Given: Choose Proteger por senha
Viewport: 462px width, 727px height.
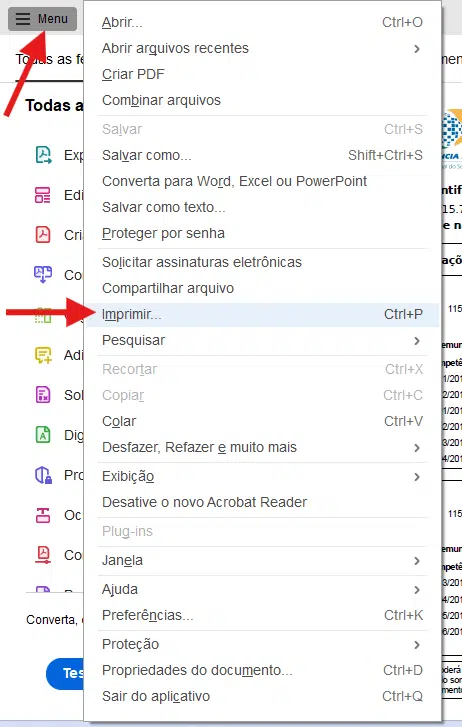Looking at the screenshot, I should (262, 233).
